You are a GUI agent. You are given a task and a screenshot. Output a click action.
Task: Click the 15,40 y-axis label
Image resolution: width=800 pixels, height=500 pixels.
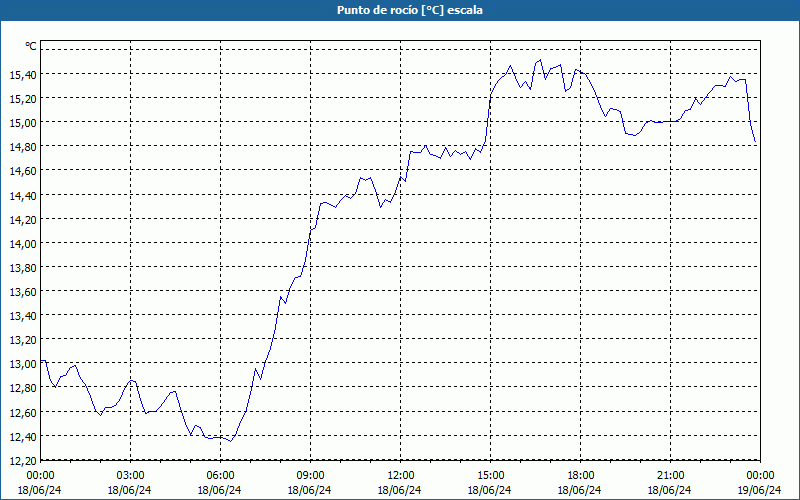pos(23,74)
